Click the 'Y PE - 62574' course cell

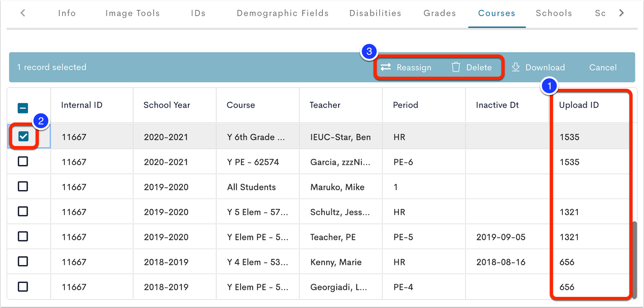point(253,162)
